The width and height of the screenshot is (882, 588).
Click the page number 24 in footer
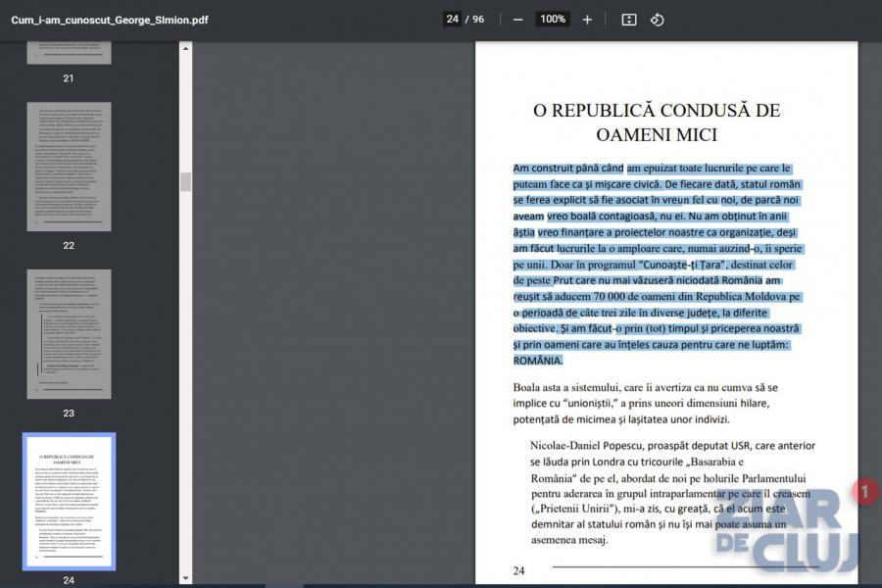coord(518,570)
